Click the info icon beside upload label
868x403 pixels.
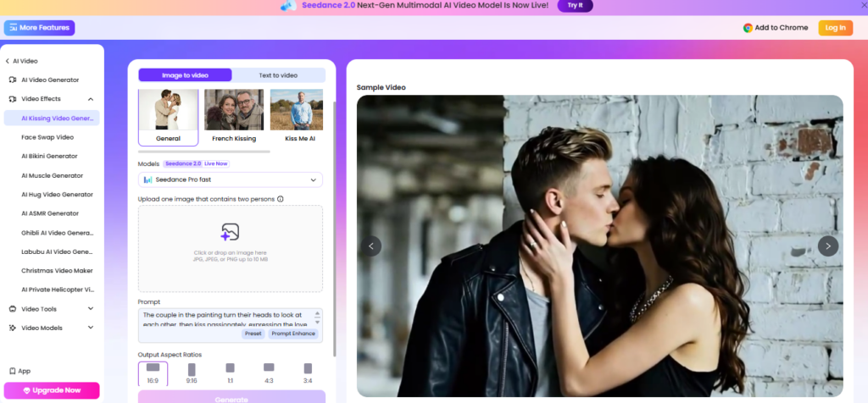tap(280, 199)
